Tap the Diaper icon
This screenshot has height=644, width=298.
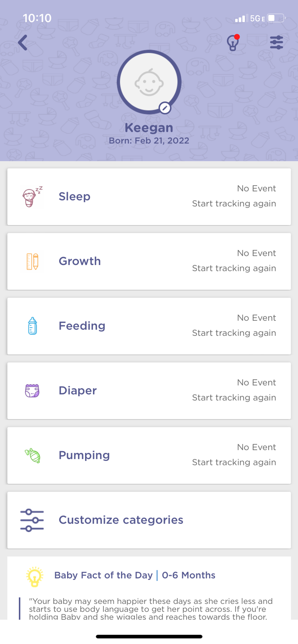click(x=32, y=391)
